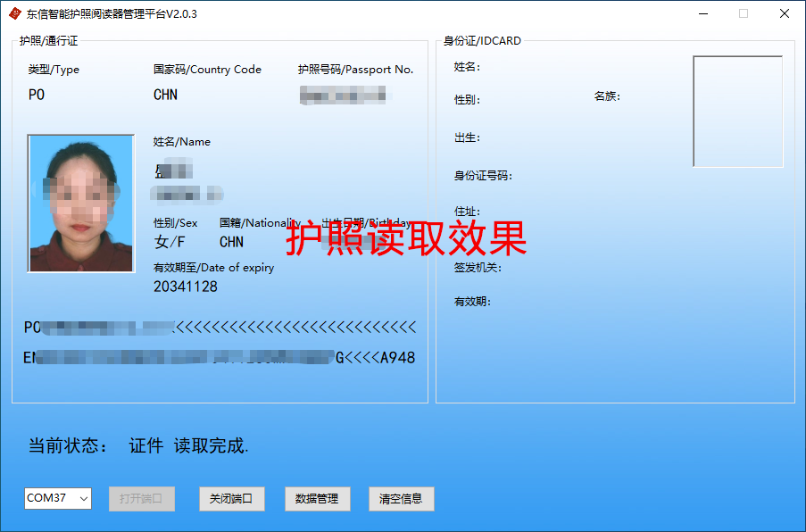Click the 姓名 field in the ID panel
The height and width of the screenshot is (532, 806).
[x=466, y=66]
